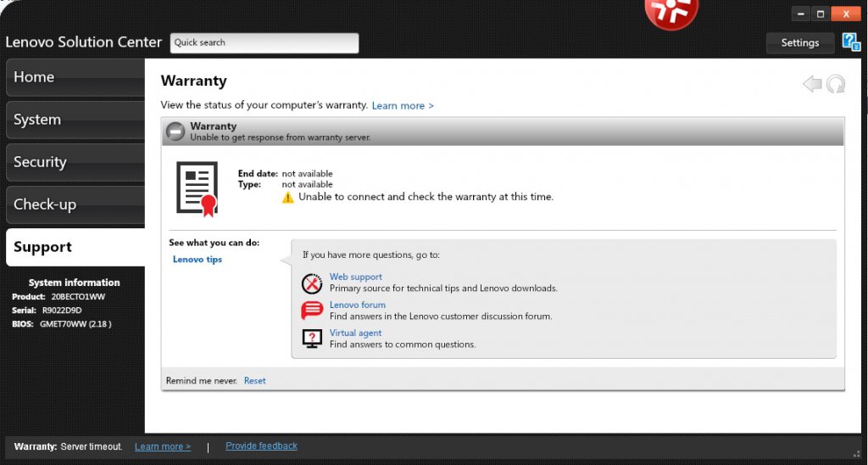The width and height of the screenshot is (868, 465).
Task: Click the Reset reminder link
Action: tap(254, 381)
